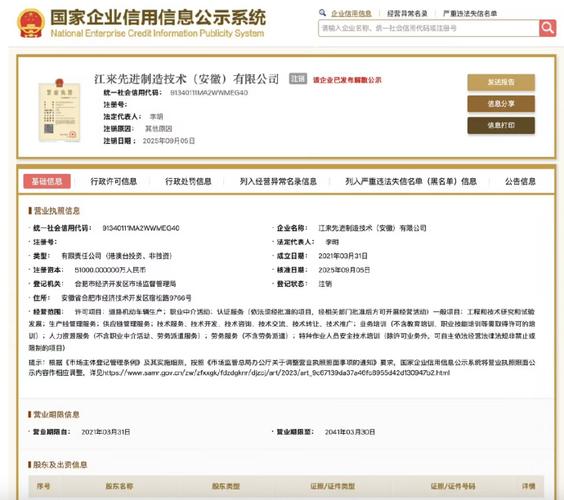Click the company title 汇来先进制造技术（安徽）有限公司
Viewport: 564px width, 500px height.
click(187, 79)
